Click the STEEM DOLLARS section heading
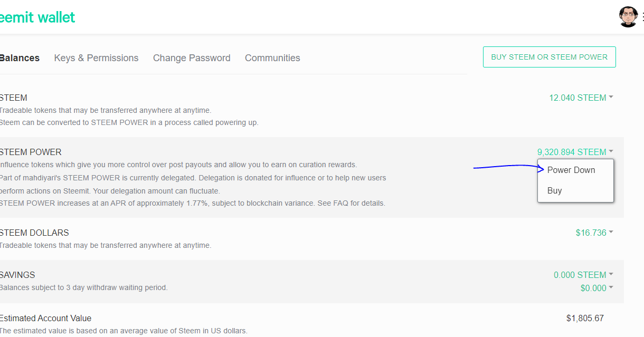Screen dimensions: 644x337 coord(34,233)
